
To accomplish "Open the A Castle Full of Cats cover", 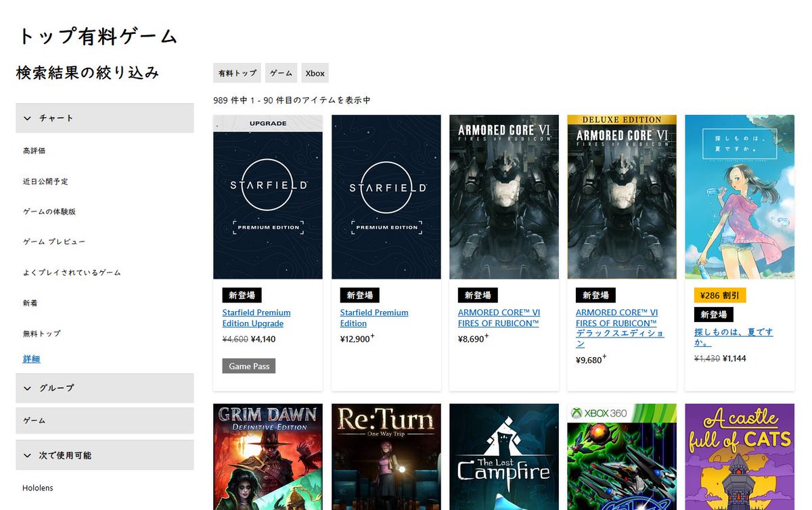I will (x=740, y=457).
